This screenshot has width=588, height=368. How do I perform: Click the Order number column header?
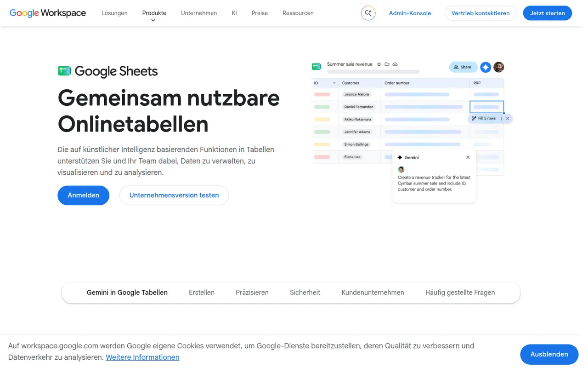397,83
